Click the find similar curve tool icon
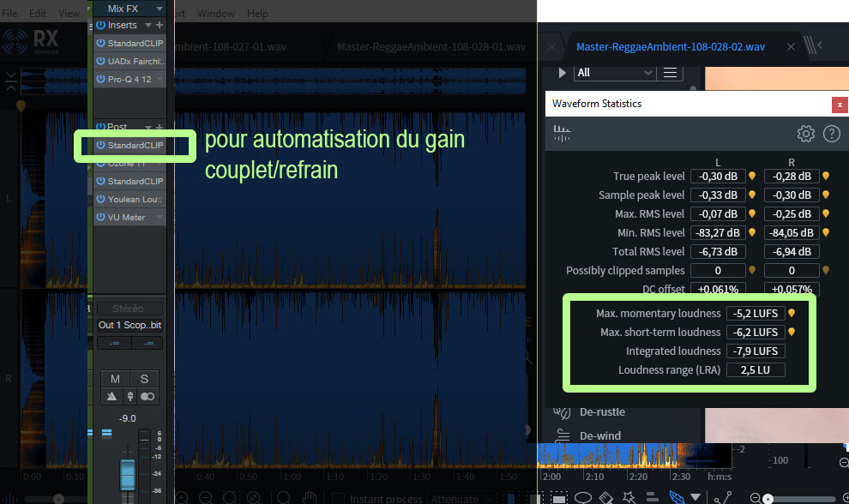849x504 pixels. [x=722, y=497]
